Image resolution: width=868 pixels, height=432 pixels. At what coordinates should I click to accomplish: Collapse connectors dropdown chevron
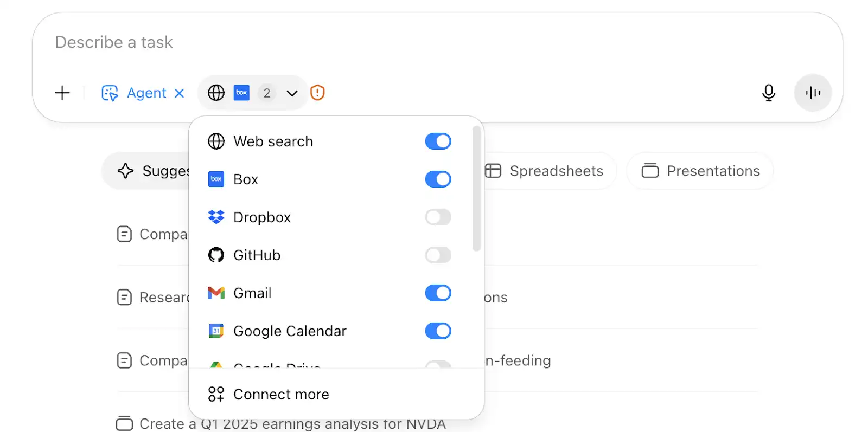coord(292,93)
